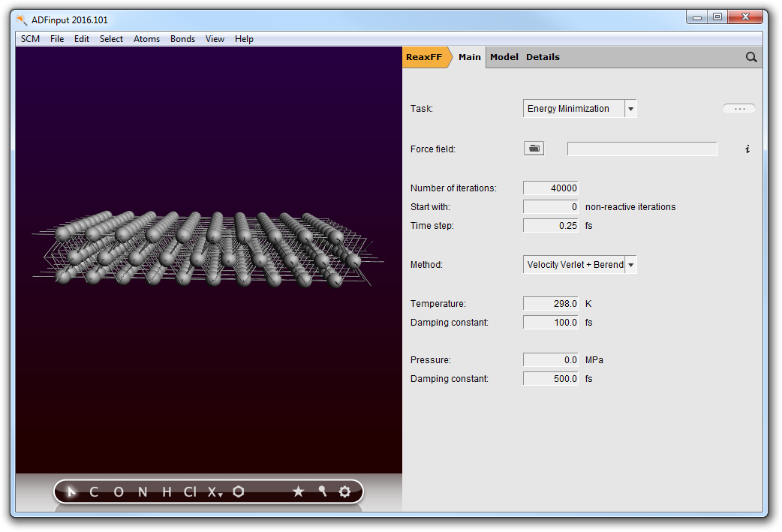
Task: Open the View menu
Action: coord(215,39)
